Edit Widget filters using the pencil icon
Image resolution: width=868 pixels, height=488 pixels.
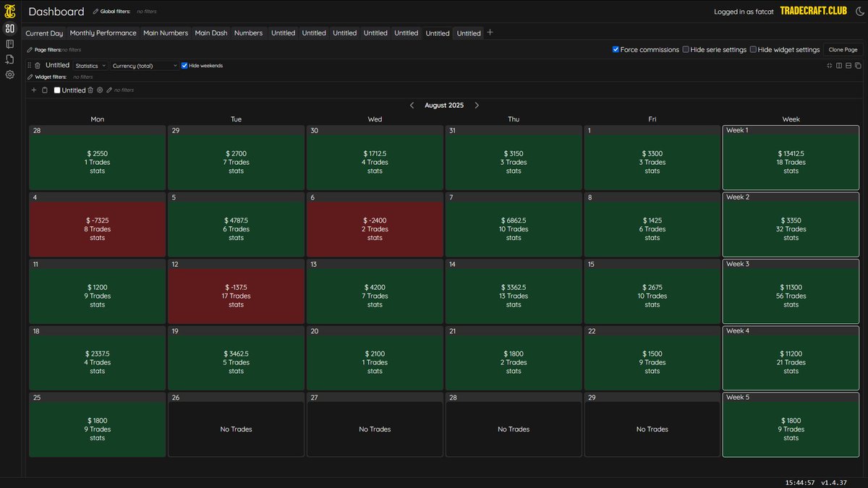coord(30,77)
